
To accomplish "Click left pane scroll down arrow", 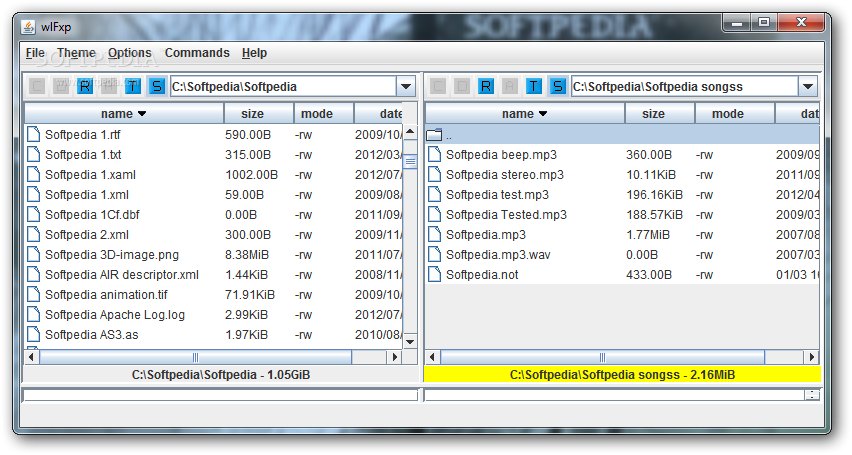I will point(410,342).
